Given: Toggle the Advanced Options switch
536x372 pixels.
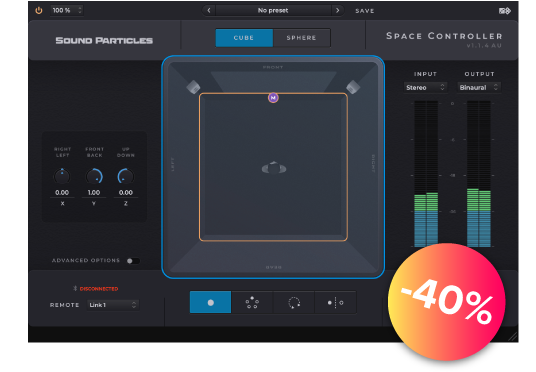Looking at the screenshot, I should pos(133,261).
